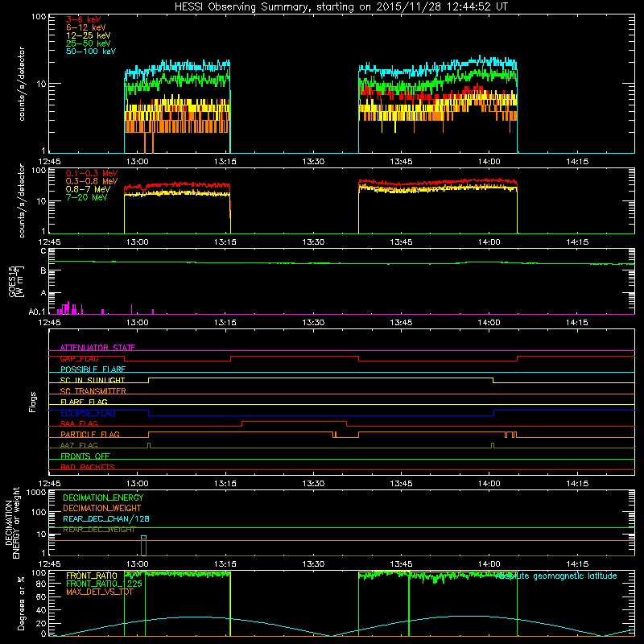Select the Absolute geomagnetic latitude label
The width and height of the screenshot is (644, 644).
point(555,576)
